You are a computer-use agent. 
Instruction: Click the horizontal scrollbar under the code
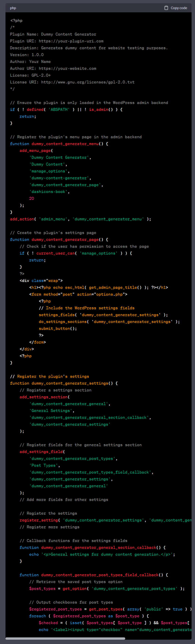(x=65, y=638)
